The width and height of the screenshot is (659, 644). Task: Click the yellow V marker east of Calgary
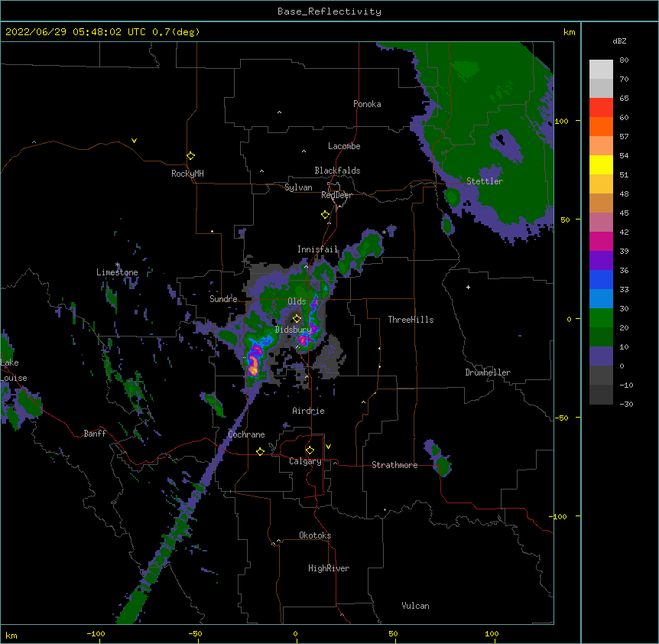(x=328, y=447)
